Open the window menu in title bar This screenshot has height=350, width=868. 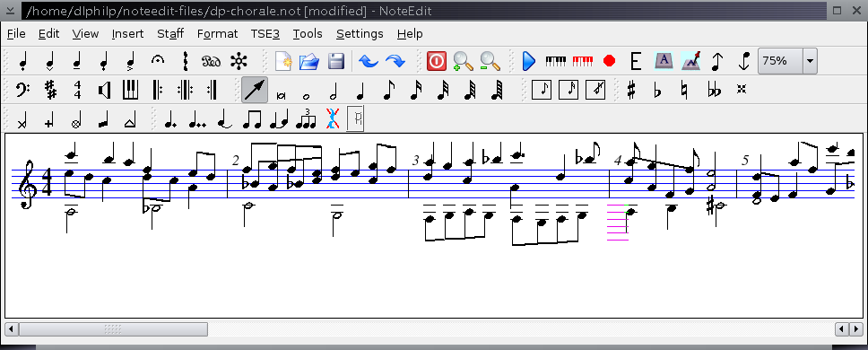point(10,10)
